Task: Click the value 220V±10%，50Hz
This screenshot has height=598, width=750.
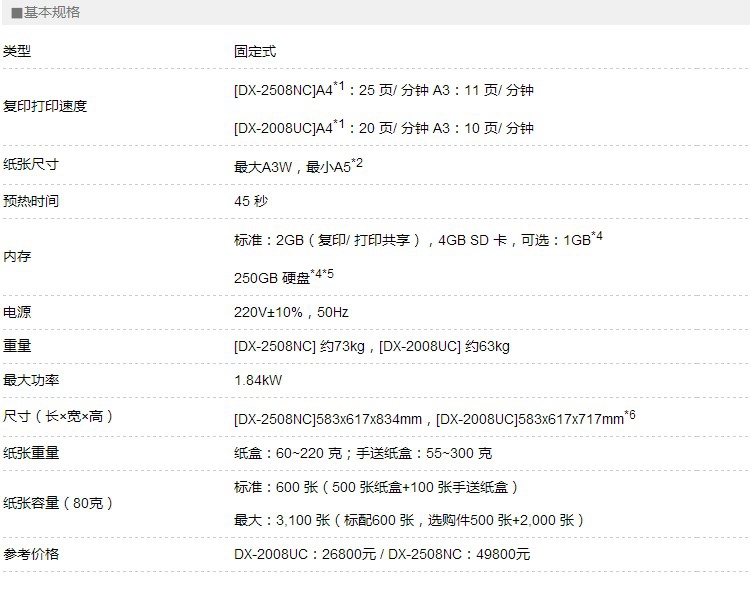Action: [291, 312]
